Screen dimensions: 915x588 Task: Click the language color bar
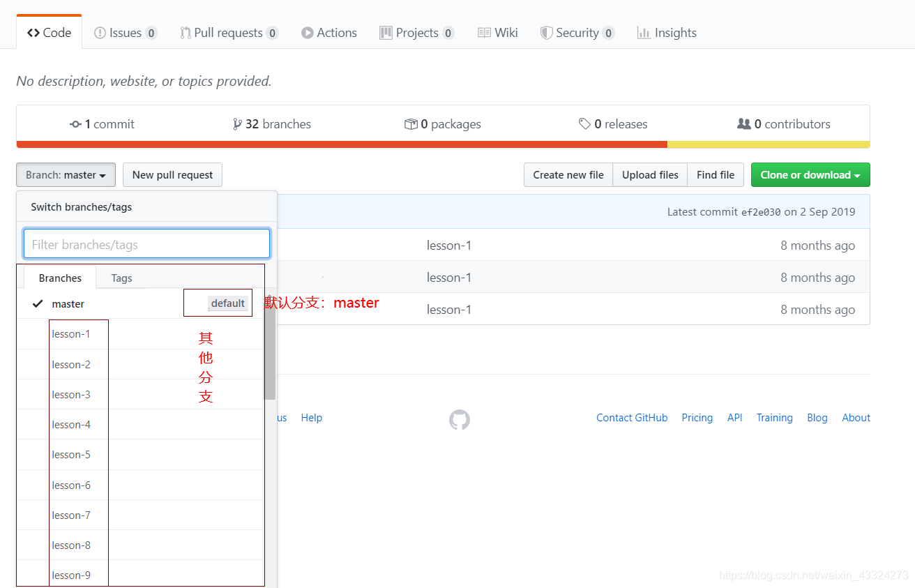click(443, 144)
